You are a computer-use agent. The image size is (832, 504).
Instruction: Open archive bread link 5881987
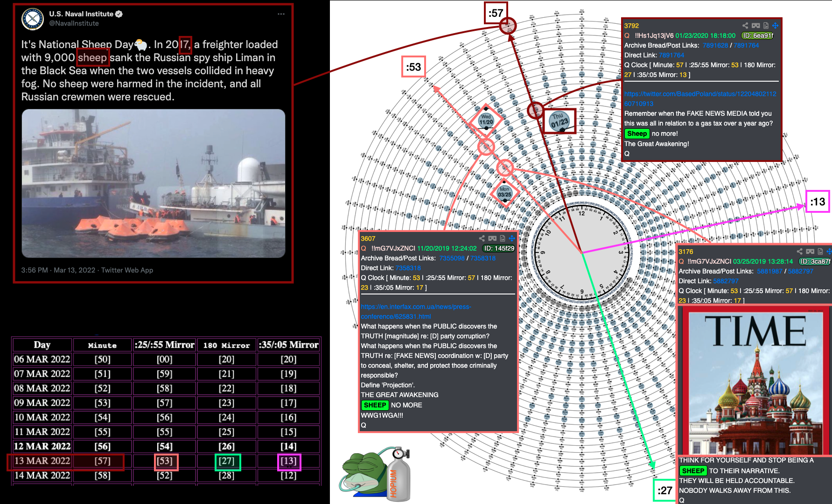pos(769,271)
